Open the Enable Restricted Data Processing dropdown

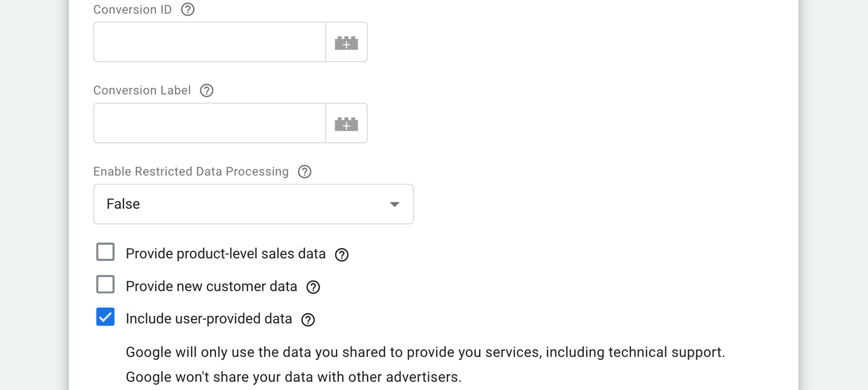pyautogui.click(x=253, y=204)
